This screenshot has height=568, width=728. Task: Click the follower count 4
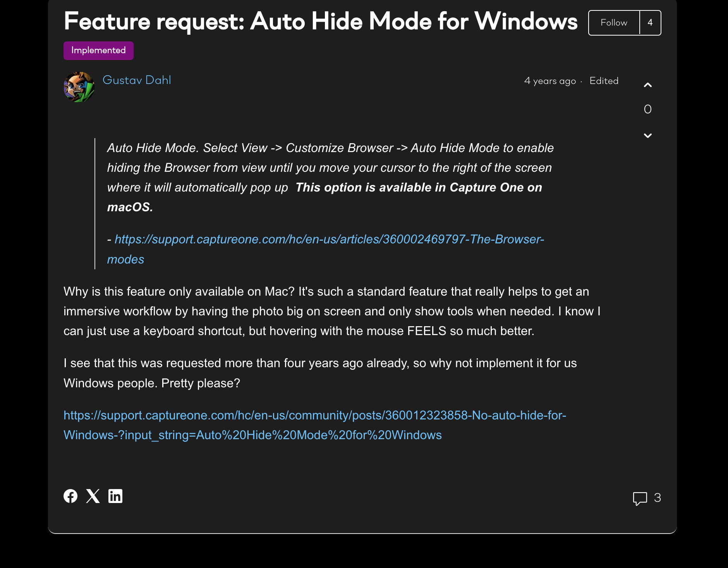[x=650, y=23]
